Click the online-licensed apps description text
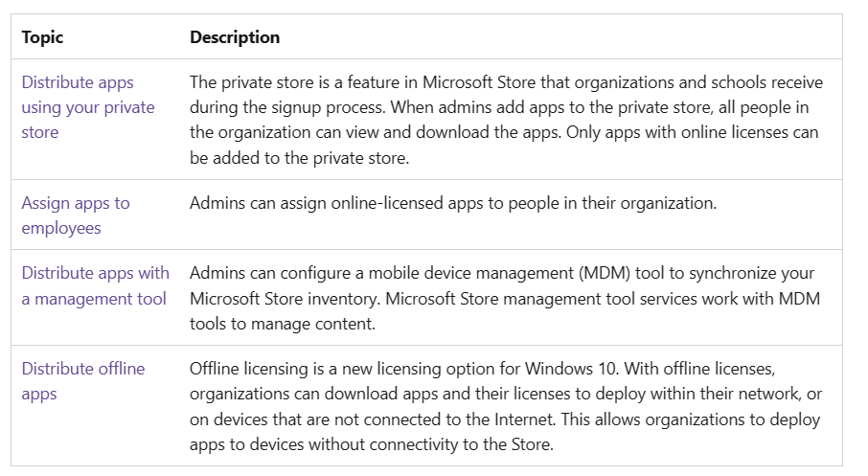868x476 pixels. 453,203
